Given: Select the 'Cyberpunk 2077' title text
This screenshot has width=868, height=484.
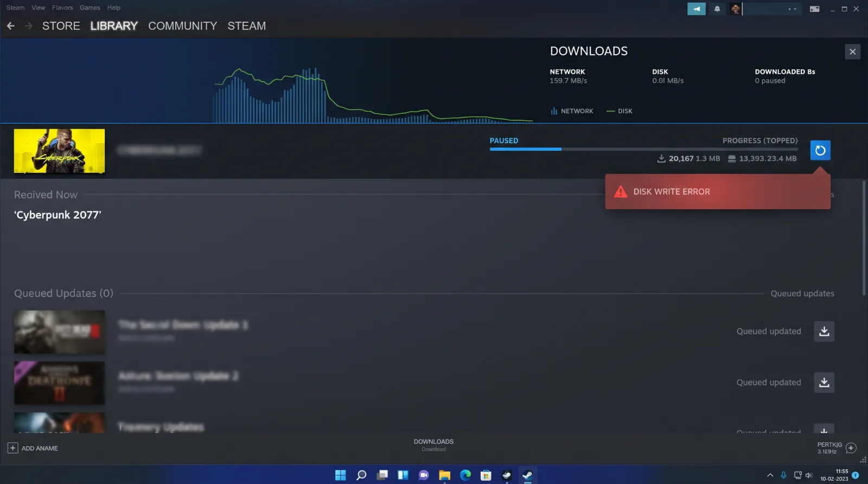Looking at the screenshot, I should (x=58, y=215).
